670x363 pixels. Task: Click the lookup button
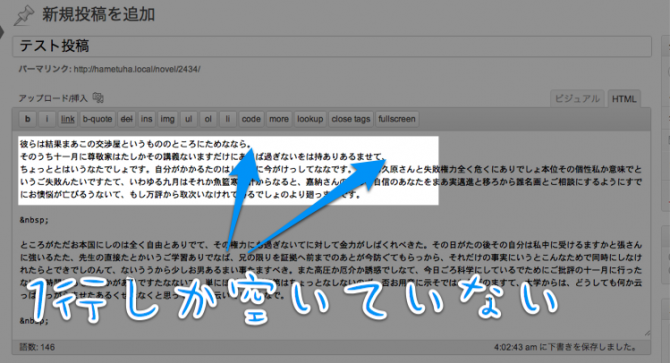310,119
